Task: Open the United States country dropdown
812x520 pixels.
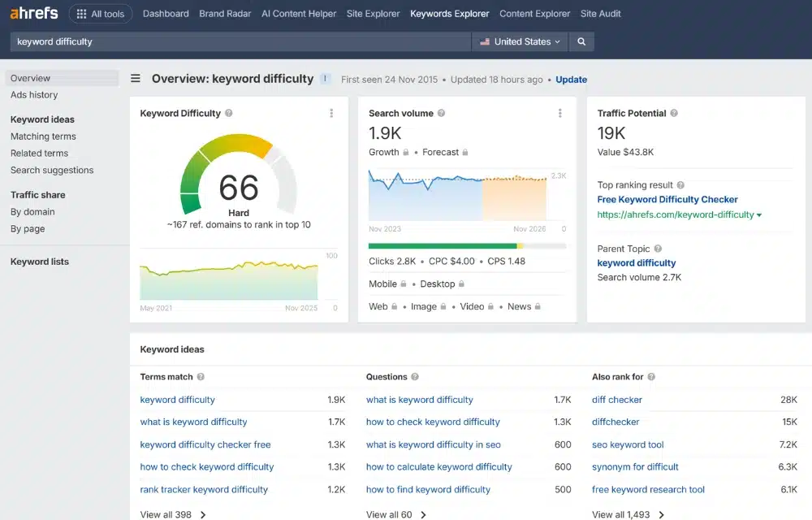Action: coord(520,41)
